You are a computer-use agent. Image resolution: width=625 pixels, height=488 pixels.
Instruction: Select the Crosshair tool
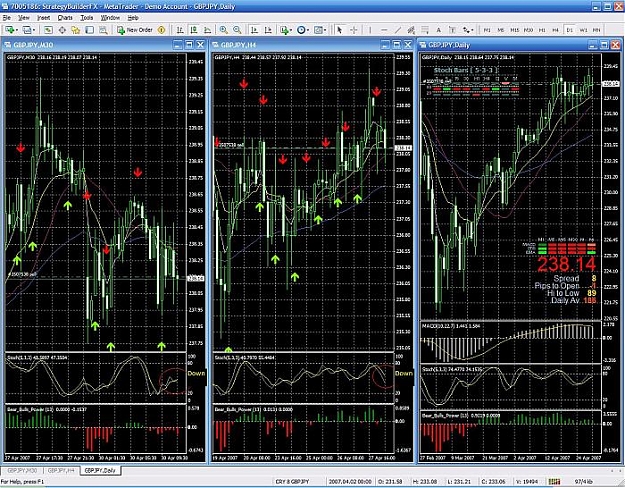click(x=354, y=30)
